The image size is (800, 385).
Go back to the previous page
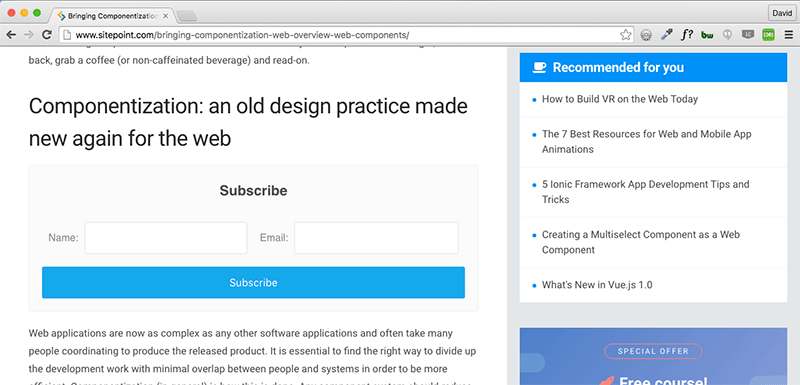click(x=11, y=35)
